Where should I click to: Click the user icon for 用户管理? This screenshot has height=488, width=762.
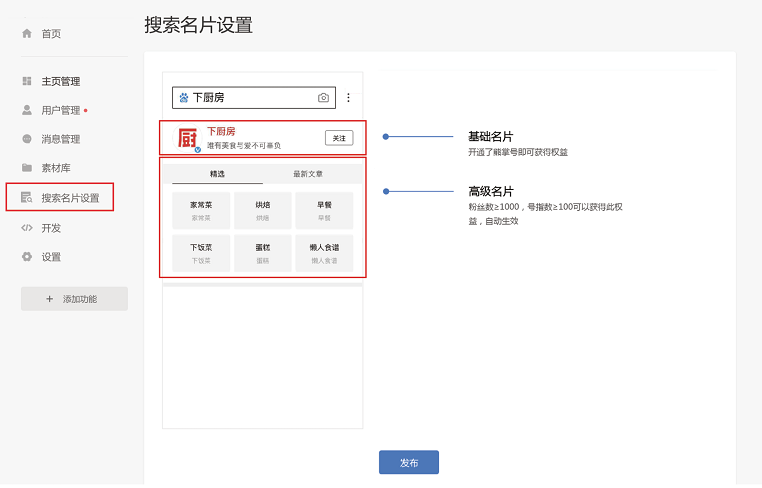(x=27, y=110)
